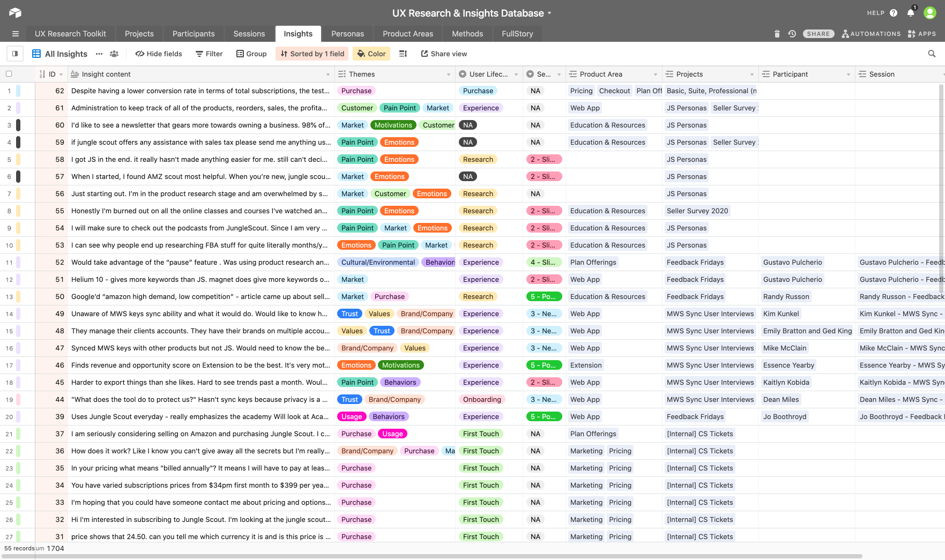Click the 'Onboarding' lifecycle tag
Screen dimensions: 945x560
[482, 400]
